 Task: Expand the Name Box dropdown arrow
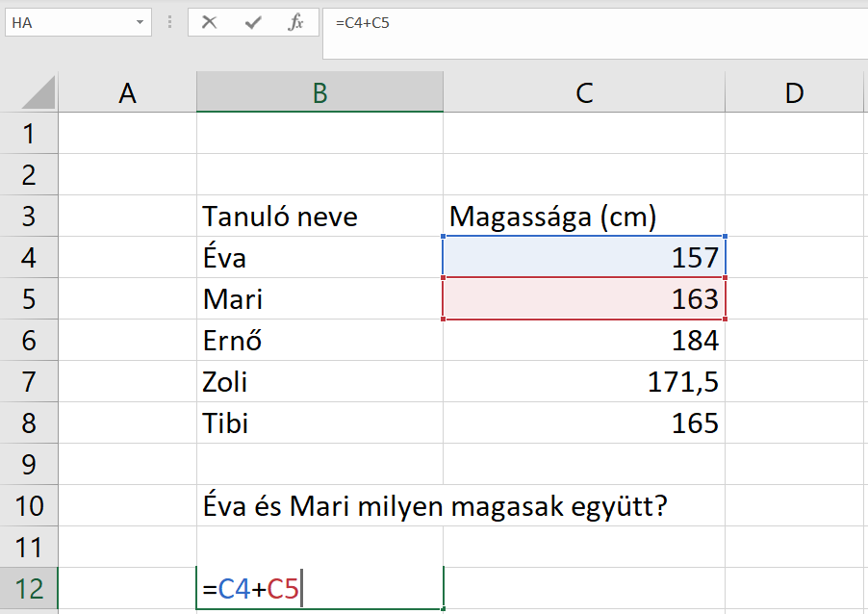coord(140,22)
